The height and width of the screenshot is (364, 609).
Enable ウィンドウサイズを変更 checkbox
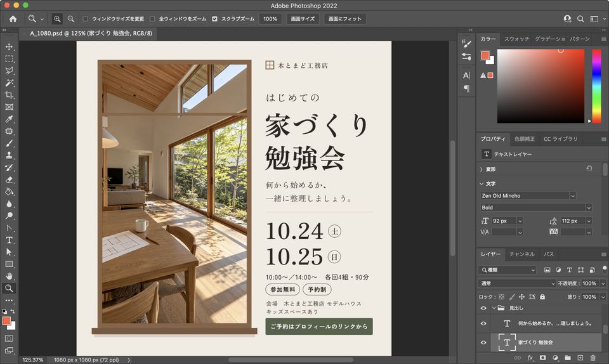pyautogui.click(x=86, y=18)
